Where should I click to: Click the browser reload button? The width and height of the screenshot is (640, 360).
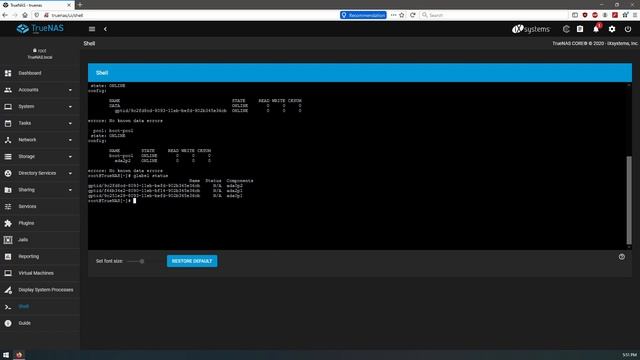(413, 15)
